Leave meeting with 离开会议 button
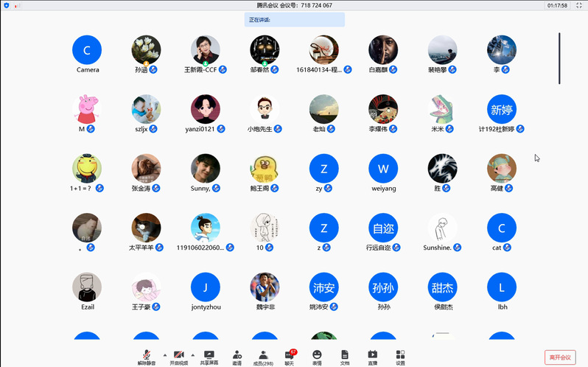 point(559,357)
